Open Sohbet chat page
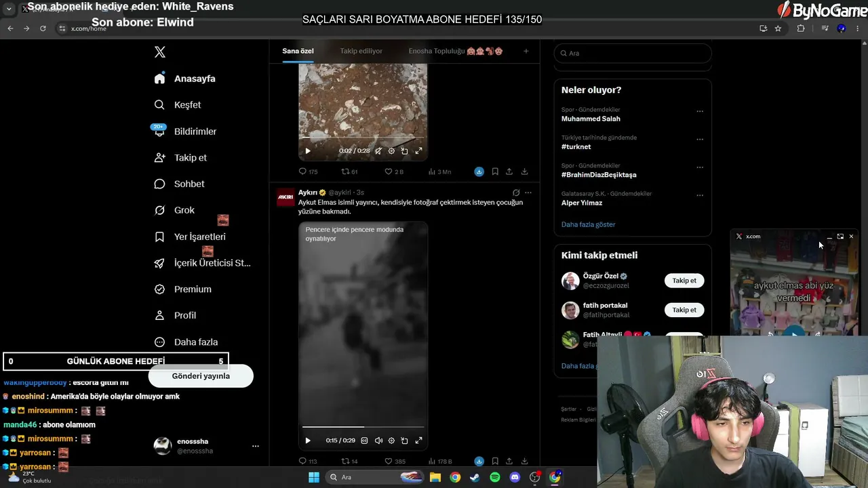The image size is (868, 488). 179,184
